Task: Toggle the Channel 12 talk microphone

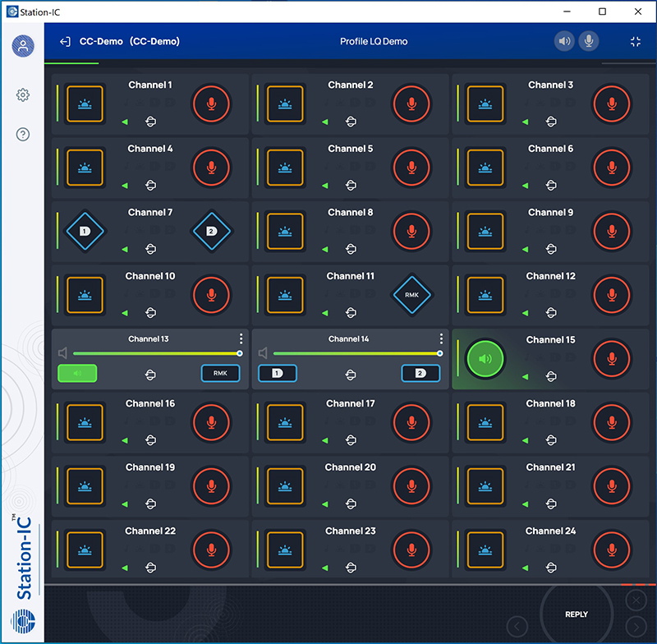Action: (x=612, y=295)
